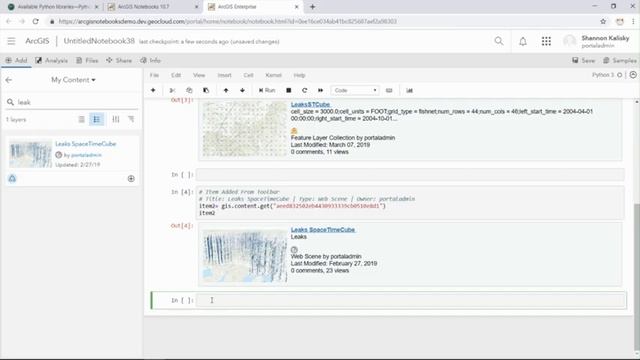The height and width of the screenshot is (360, 640).
Task: Add the Leaks SpaceTimeCube item to notebook
Action: (131, 178)
